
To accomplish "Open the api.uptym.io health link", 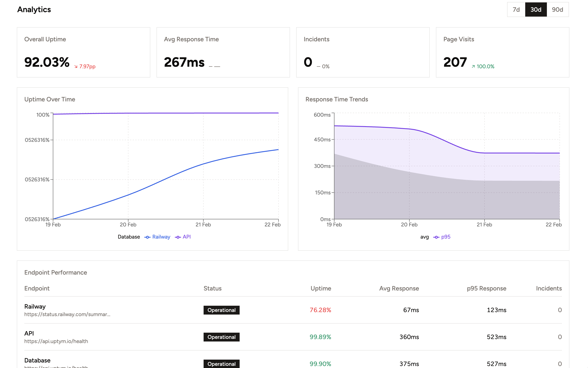I will [x=56, y=341].
